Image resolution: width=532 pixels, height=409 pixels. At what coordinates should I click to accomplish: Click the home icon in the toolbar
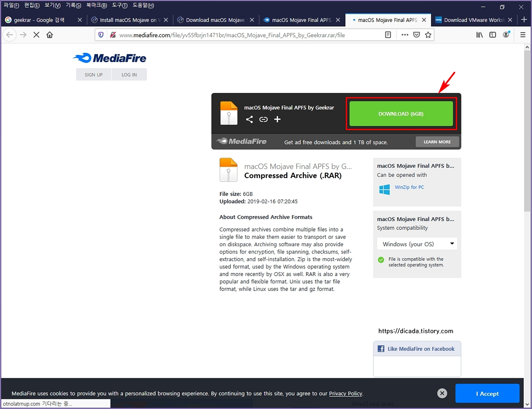(x=49, y=35)
